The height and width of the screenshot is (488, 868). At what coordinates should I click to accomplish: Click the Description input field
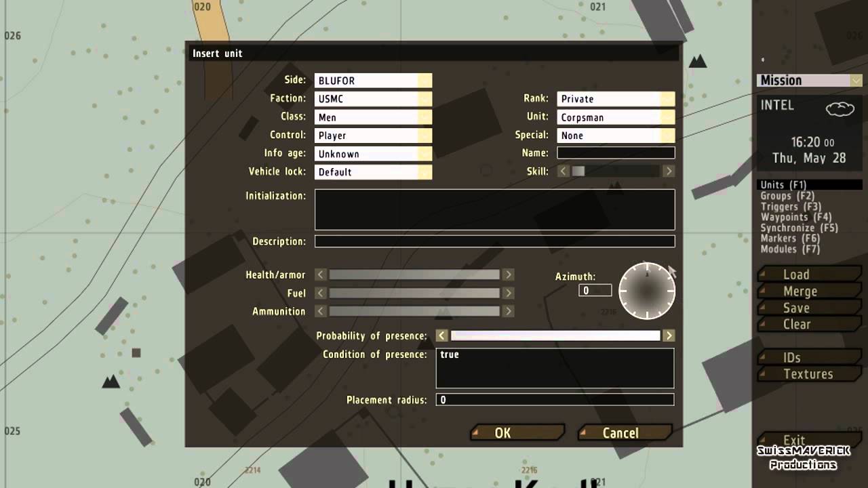pos(495,241)
